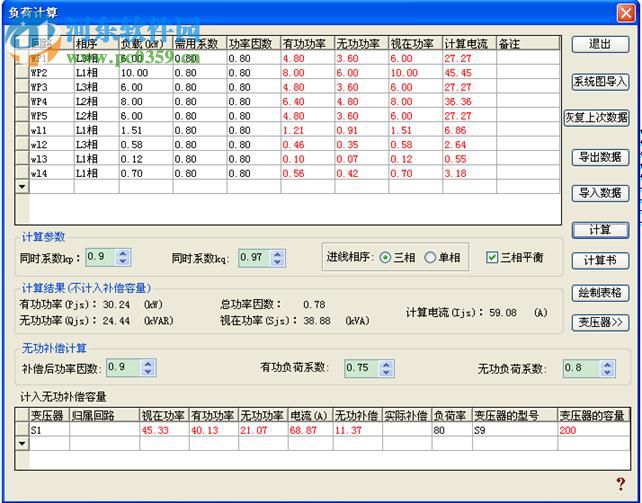Viewport: 642px width, 503px height.
Task: Click the row selector for WP4
Action: 22,102
